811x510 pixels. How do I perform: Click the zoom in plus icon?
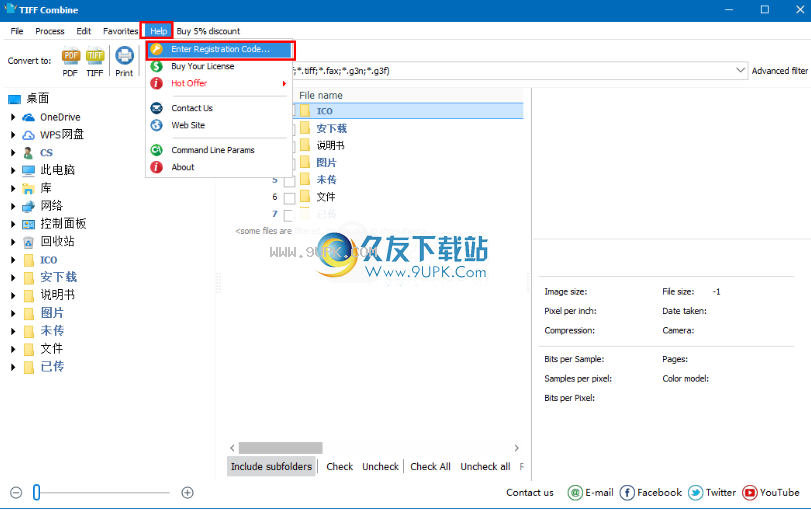coord(187,493)
